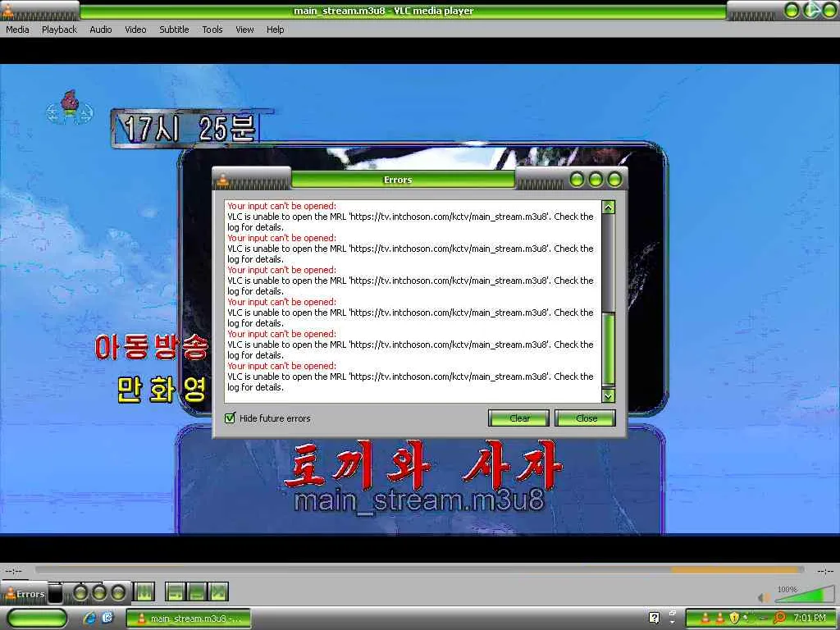
Task: Click the remaining time label right of seek bar
Action: 825,571
